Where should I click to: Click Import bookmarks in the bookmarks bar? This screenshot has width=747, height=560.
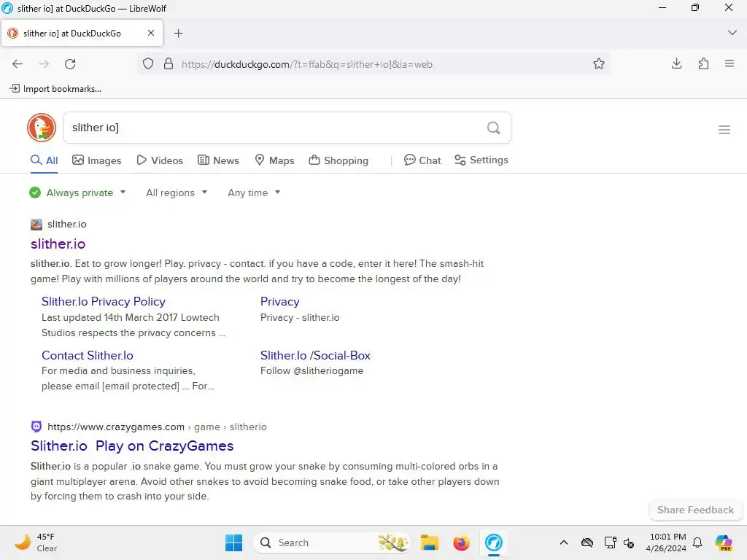click(55, 88)
